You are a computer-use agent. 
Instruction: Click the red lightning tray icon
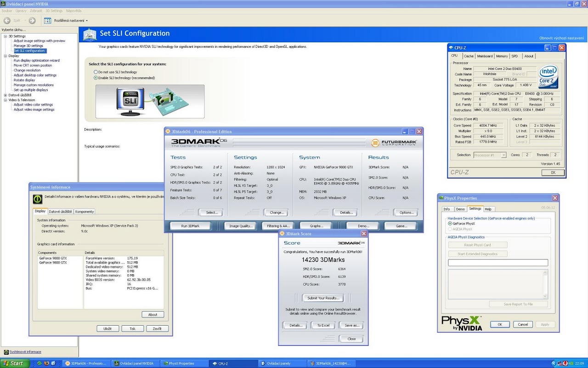pyautogui.click(x=565, y=363)
